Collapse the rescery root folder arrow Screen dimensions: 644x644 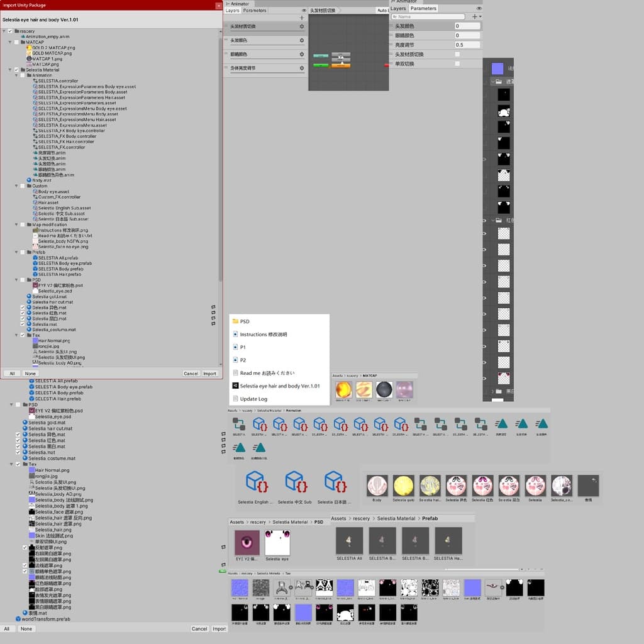[4, 31]
